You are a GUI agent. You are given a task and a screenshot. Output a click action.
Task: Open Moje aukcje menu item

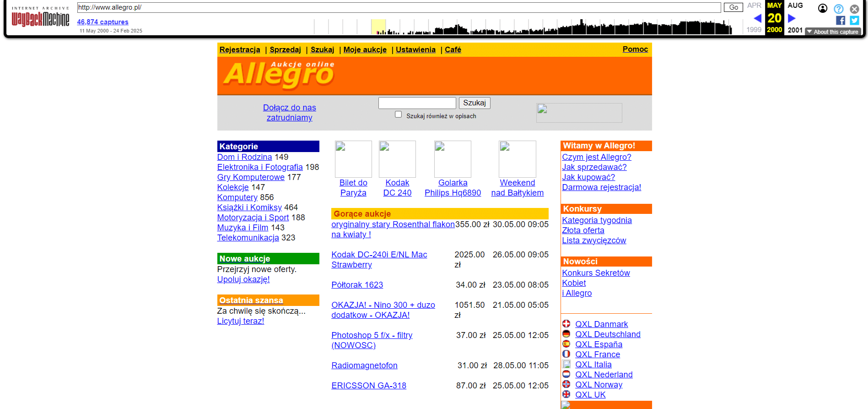point(365,49)
